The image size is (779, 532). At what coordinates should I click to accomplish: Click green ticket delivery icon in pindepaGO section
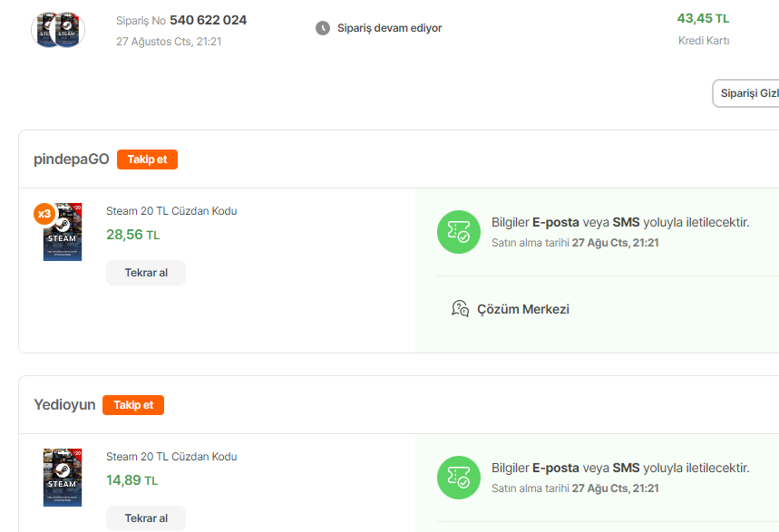point(459,232)
